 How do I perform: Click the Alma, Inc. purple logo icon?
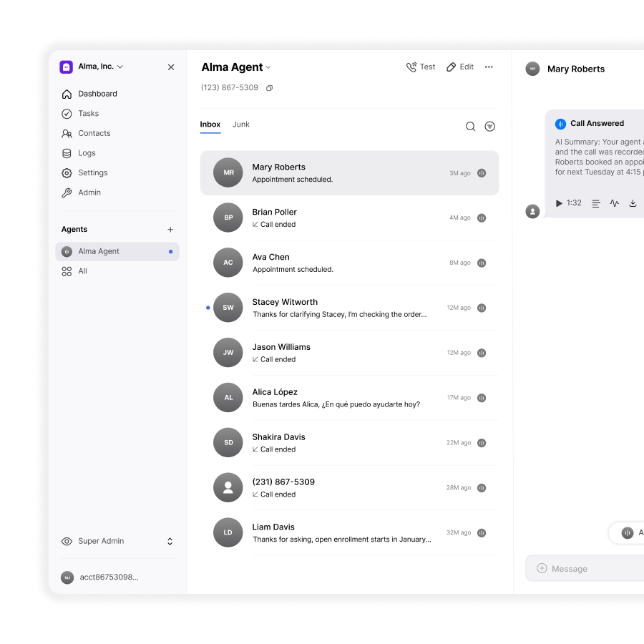[x=66, y=67]
